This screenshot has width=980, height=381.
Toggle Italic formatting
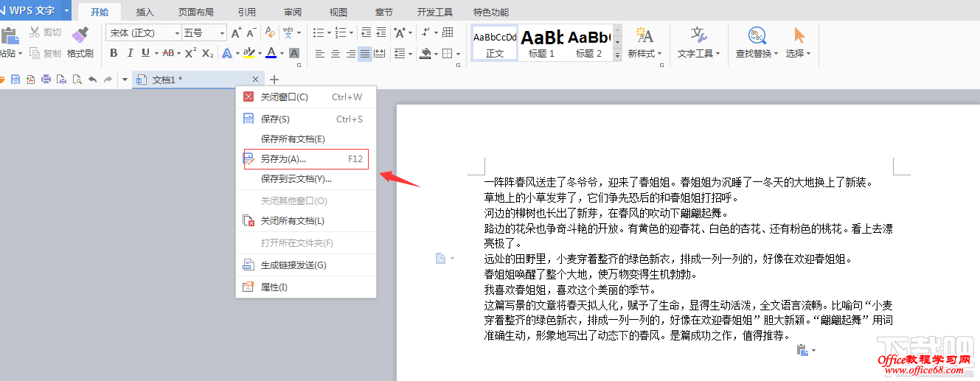[130, 53]
